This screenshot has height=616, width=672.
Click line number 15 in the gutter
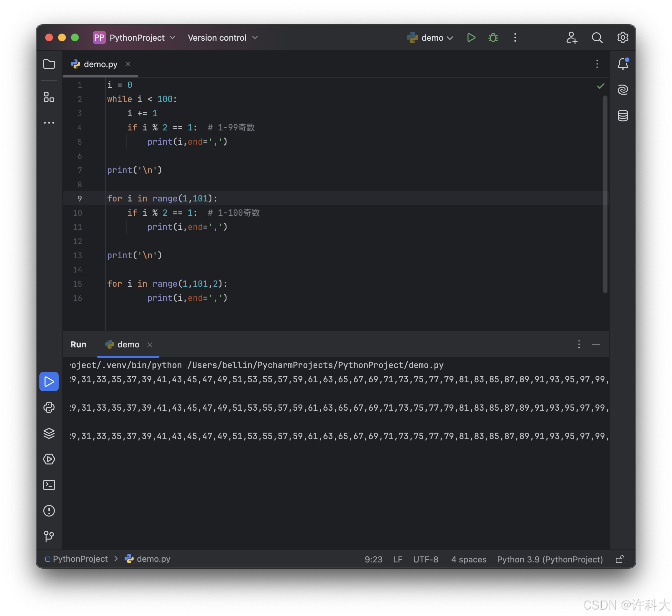tap(77, 284)
